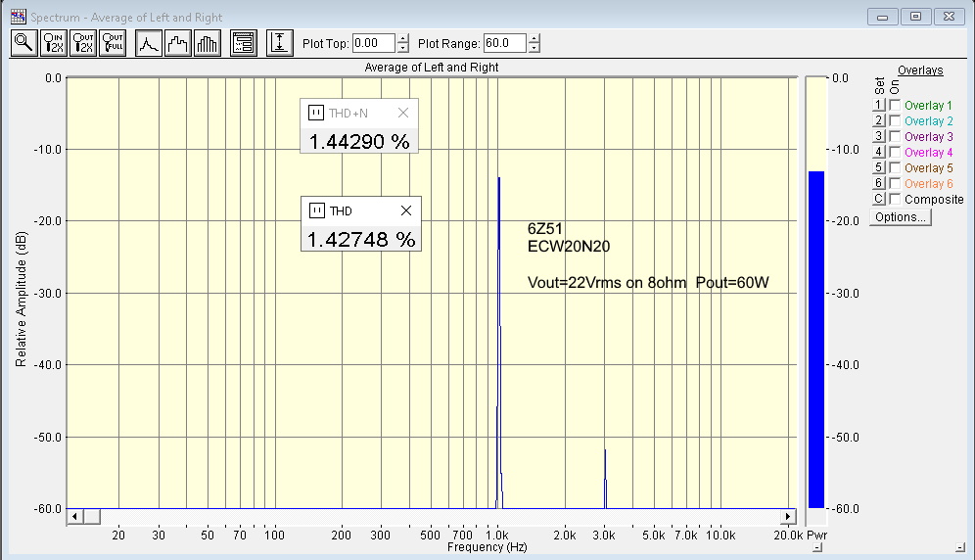
Task: Pause the THD+N meter readout
Action: 315,113
